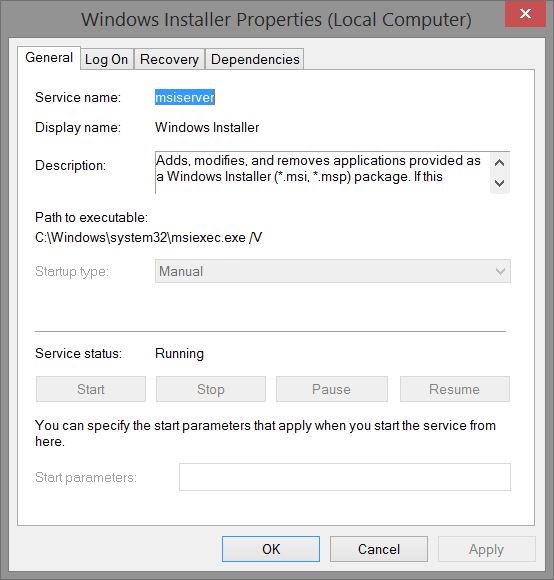
Task: Click into the Start parameters field
Action: coord(345,477)
